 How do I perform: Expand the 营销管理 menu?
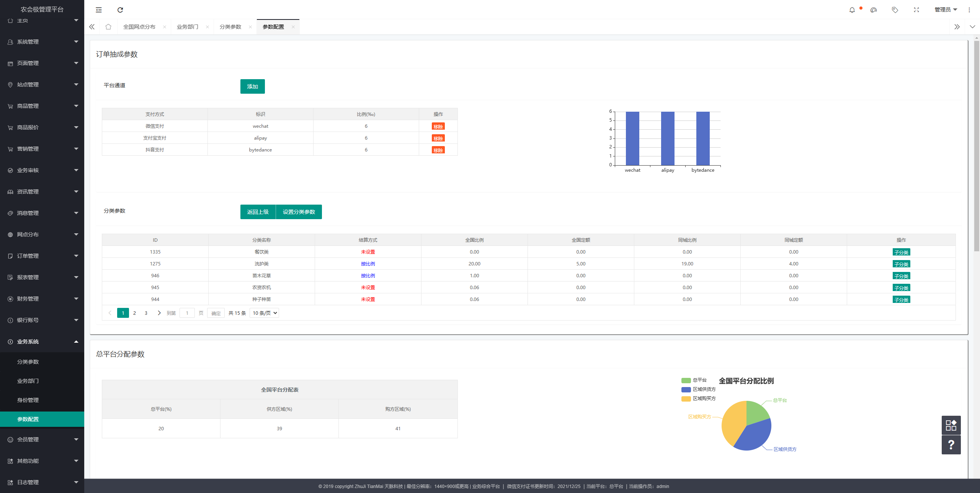coord(42,149)
